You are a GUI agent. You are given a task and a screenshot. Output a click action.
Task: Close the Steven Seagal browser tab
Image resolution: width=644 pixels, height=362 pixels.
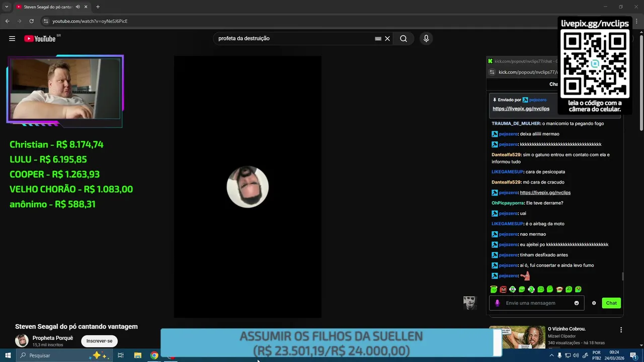[x=86, y=7]
